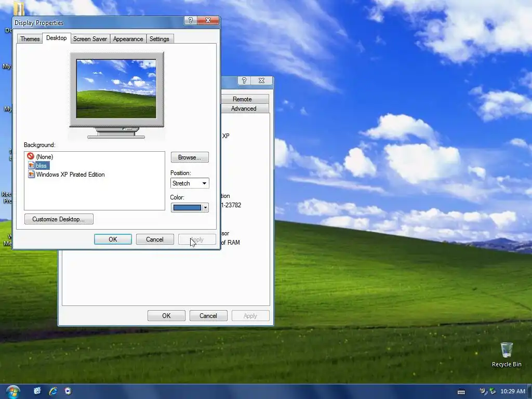
Task: Click the help question mark in Display Properties
Action: pos(191,20)
